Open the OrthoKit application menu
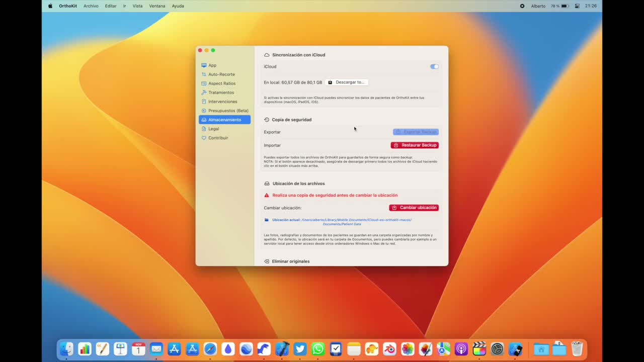The height and width of the screenshot is (362, 644). click(68, 6)
